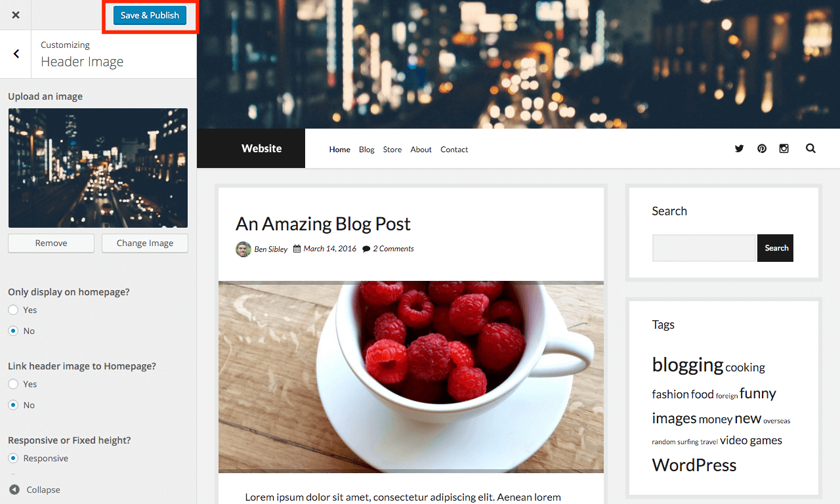Click into the sidebar Search text field
840x504 pixels.
pyautogui.click(x=704, y=248)
